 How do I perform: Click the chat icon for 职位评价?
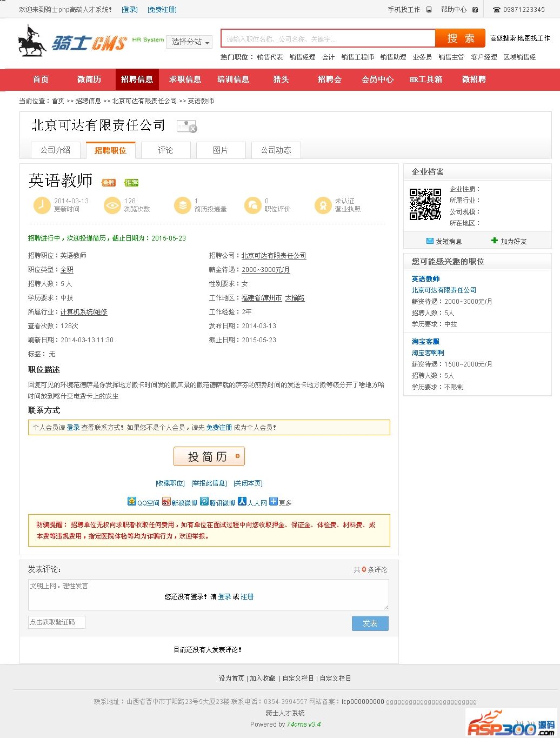click(252, 205)
